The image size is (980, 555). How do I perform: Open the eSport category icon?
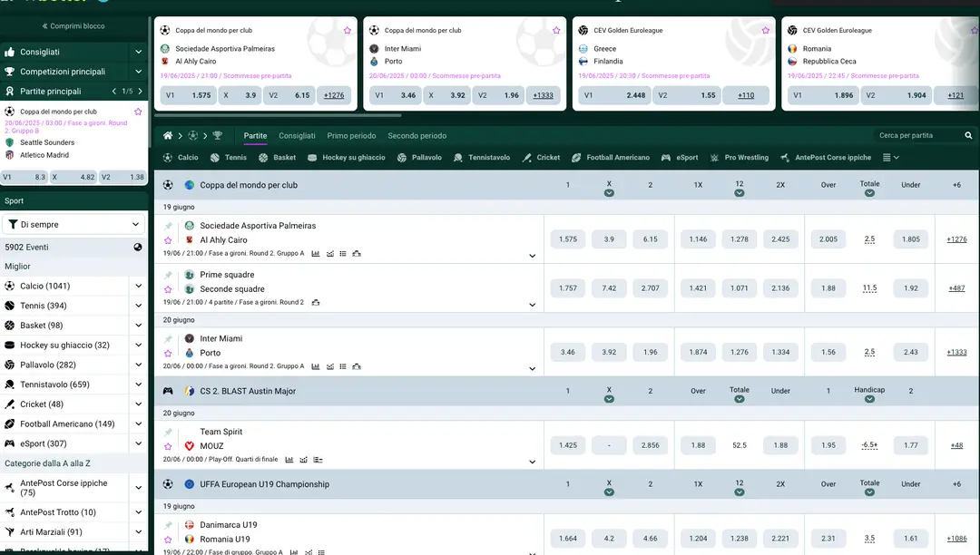664,157
